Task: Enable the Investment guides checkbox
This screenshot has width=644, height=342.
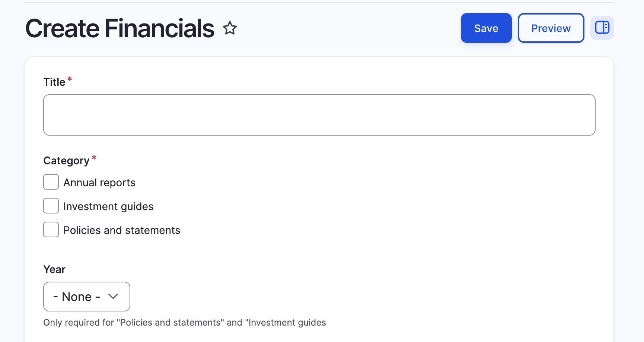Action: coord(51,206)
